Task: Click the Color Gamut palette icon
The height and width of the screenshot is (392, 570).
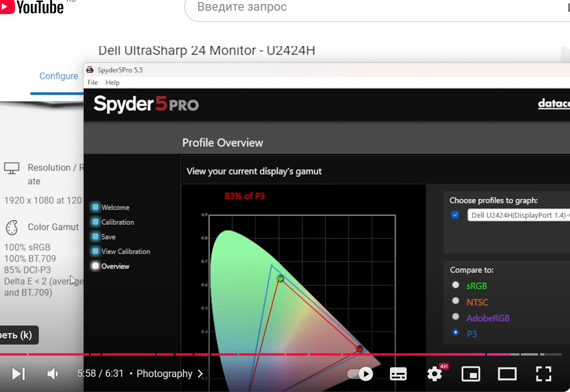Action: (12, 228)
